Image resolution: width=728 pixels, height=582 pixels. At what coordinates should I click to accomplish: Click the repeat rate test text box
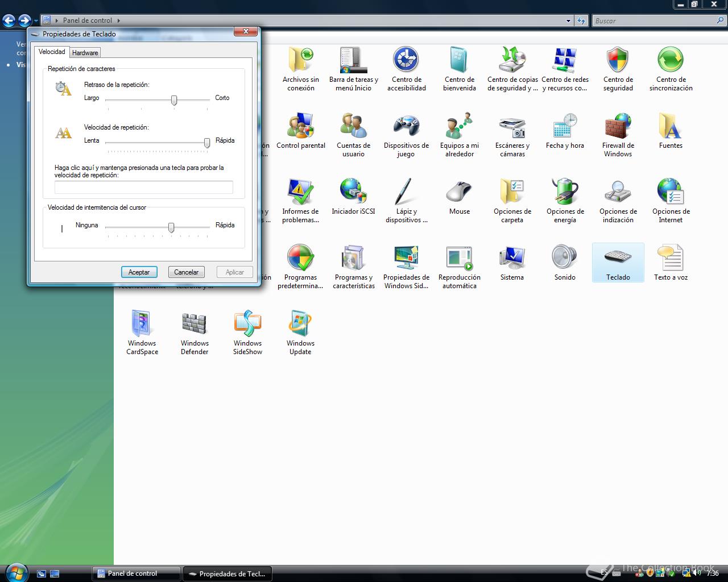(143, 187)
